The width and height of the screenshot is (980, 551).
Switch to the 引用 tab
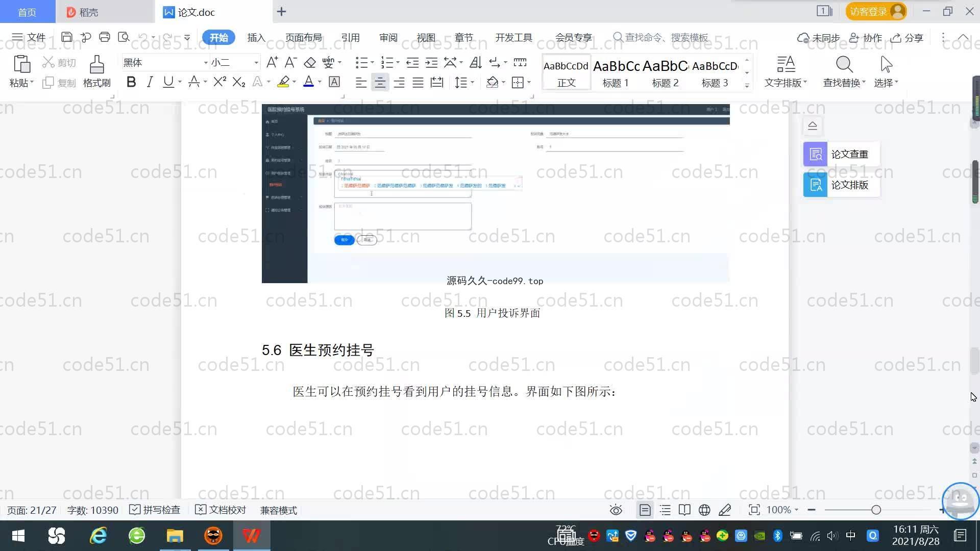[x=351, y=37]
